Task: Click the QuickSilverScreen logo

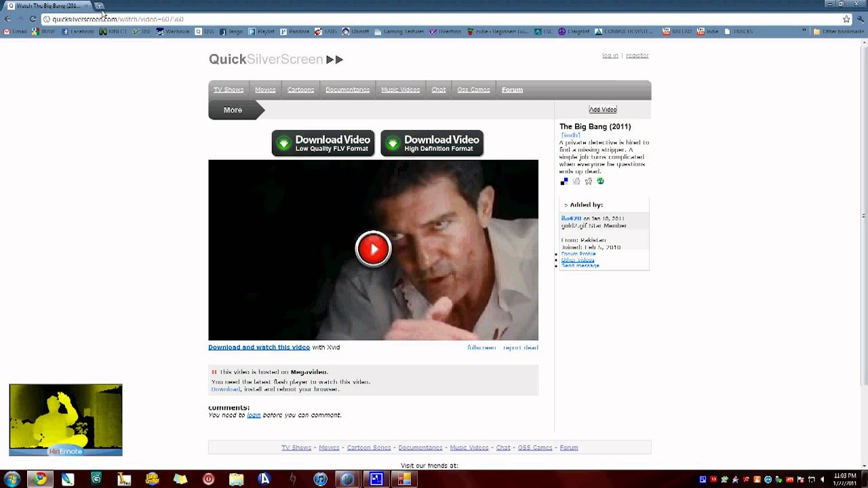Action: click(276, 60)
